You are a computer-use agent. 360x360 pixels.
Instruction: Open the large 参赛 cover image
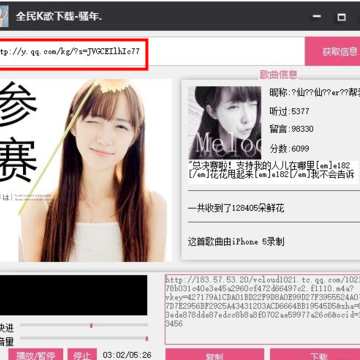tap(86, 170)
